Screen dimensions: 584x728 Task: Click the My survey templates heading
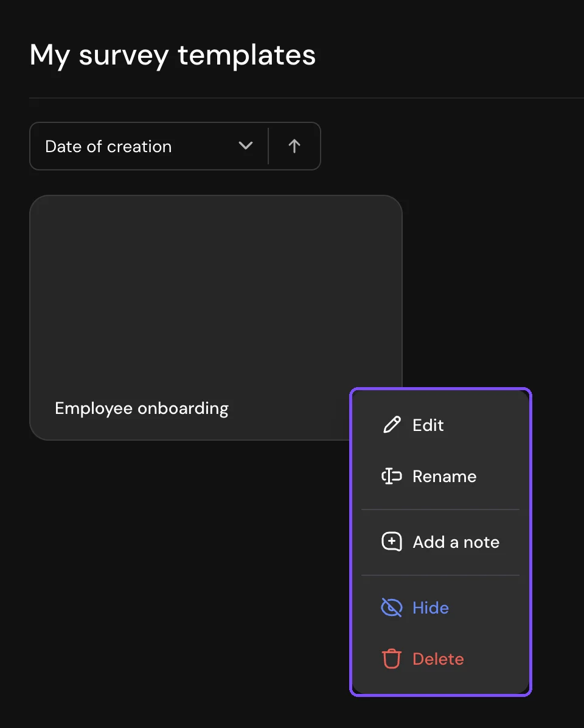coord(173,55)
